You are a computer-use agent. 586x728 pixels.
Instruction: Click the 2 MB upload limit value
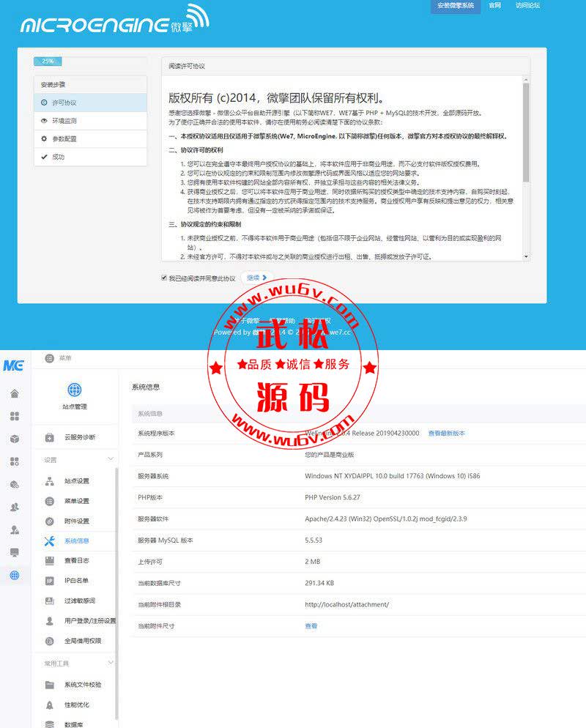tap(313, 562)
